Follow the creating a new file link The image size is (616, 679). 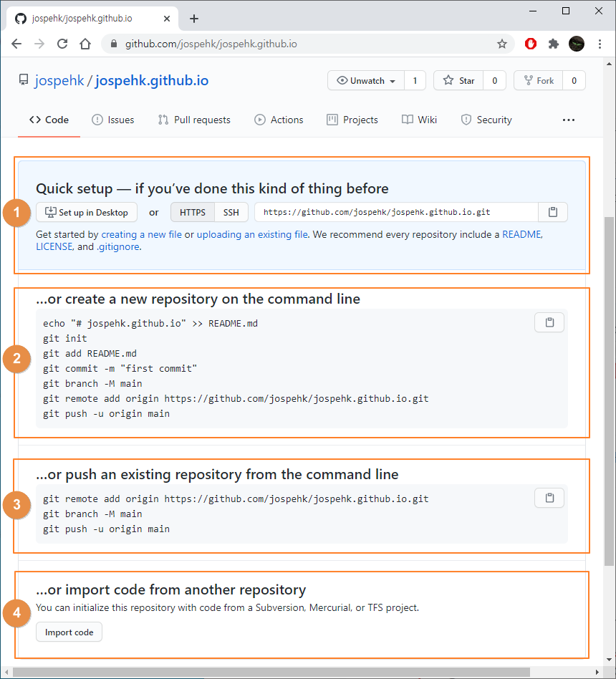pyautogui.click(x=141, y=235)
